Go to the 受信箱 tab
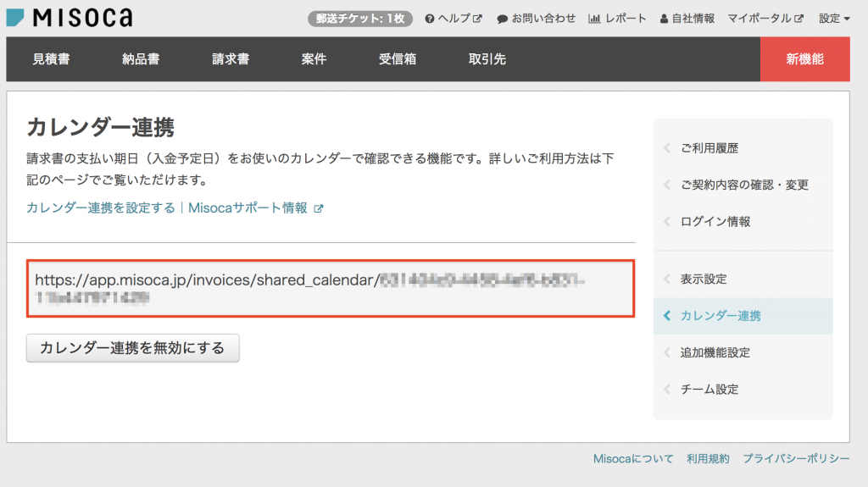 (398, 59)
